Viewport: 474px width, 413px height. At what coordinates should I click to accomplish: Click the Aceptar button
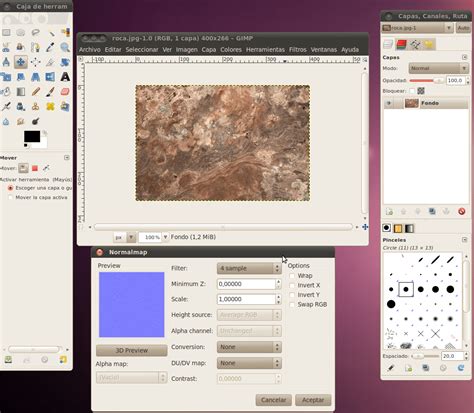pos(313,400)
